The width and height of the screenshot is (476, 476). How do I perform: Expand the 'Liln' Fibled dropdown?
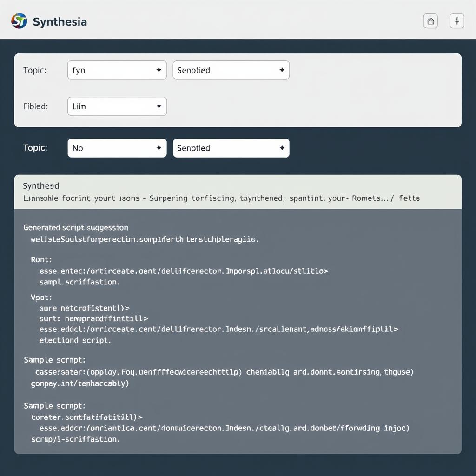click(x=116, y=106)
